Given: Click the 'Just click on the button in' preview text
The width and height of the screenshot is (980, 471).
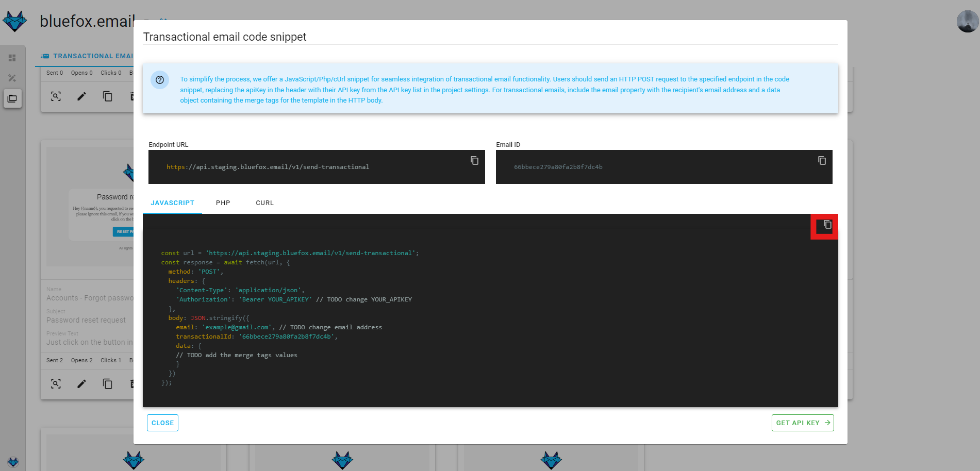Looking at the screenshot, I should pos(90,342).
